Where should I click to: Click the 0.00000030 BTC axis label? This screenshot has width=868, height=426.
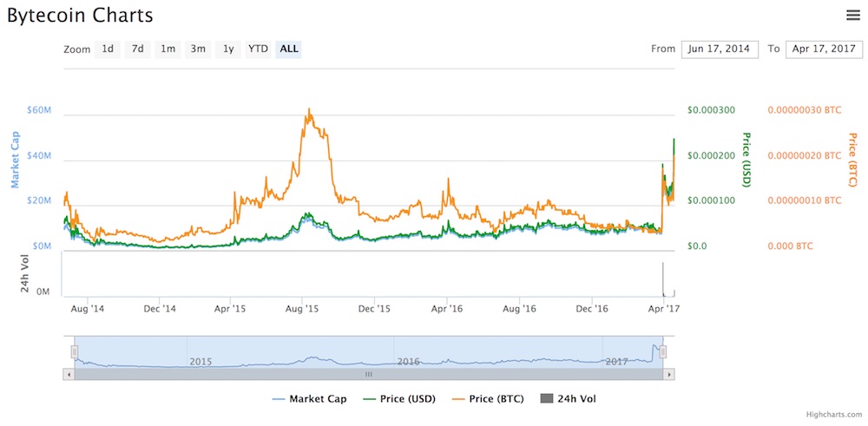coord(805,110)
